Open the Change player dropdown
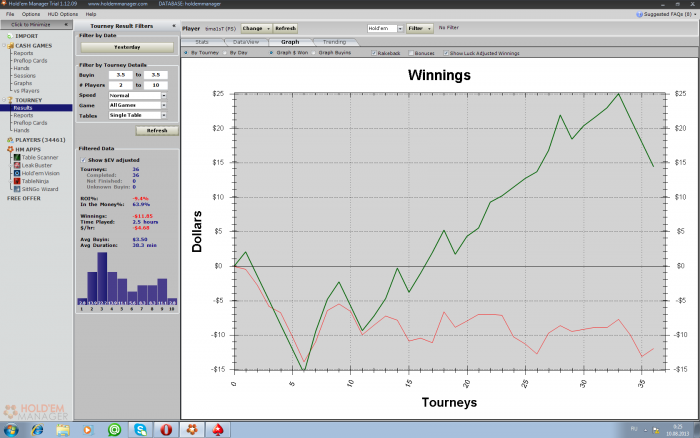Screen dimensions: 700x438 (256, 29)
